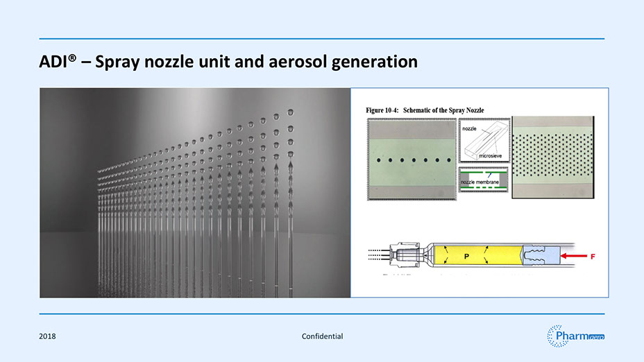The width and height of the screenshot is (644, 362).
Task: Select the single-row nozzle holes image
Action: pyautogui.click(x=411, y=160)
